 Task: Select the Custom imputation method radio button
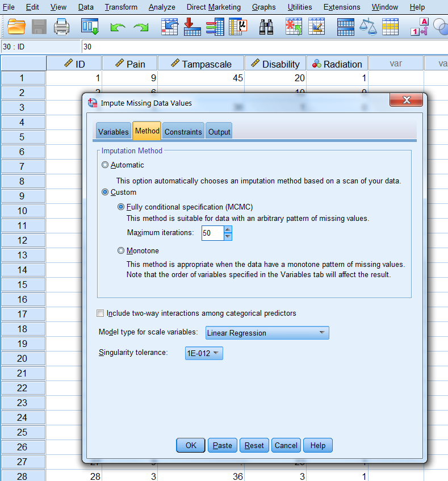(x=105, y=192)
